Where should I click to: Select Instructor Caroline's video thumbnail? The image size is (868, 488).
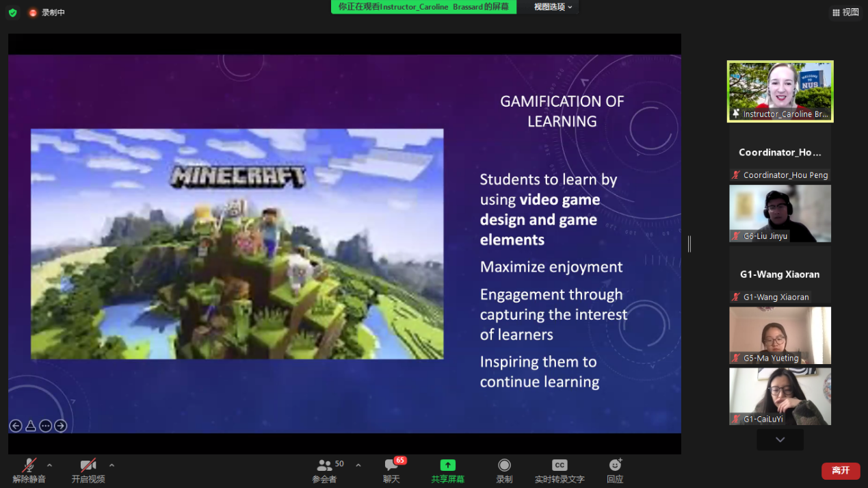click(780, 92)
